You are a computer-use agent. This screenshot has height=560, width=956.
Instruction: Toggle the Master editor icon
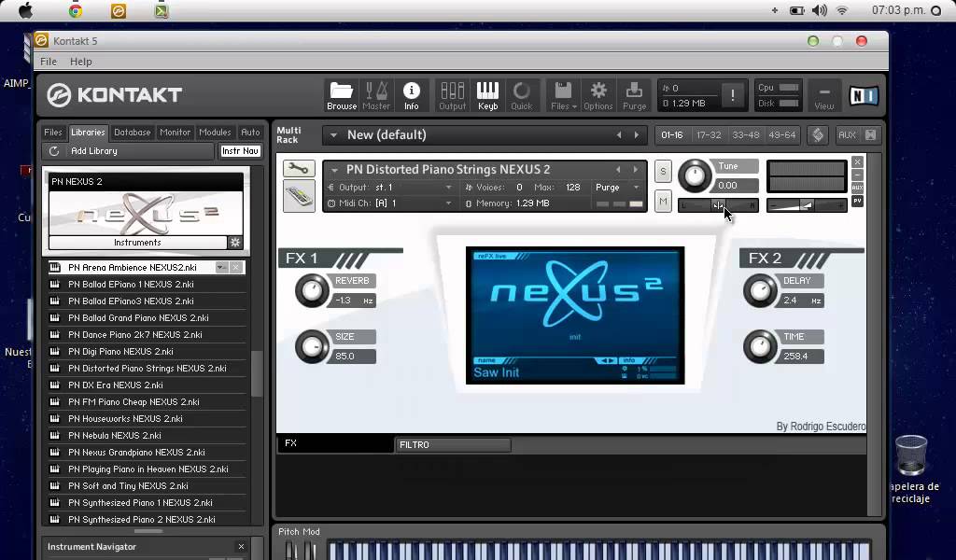(x=376, y=96)
